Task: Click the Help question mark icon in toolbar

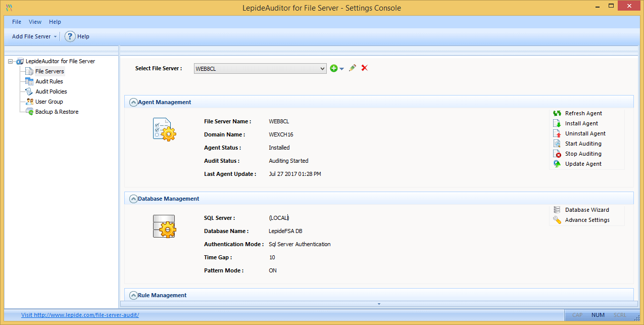Action: [70, 36]
